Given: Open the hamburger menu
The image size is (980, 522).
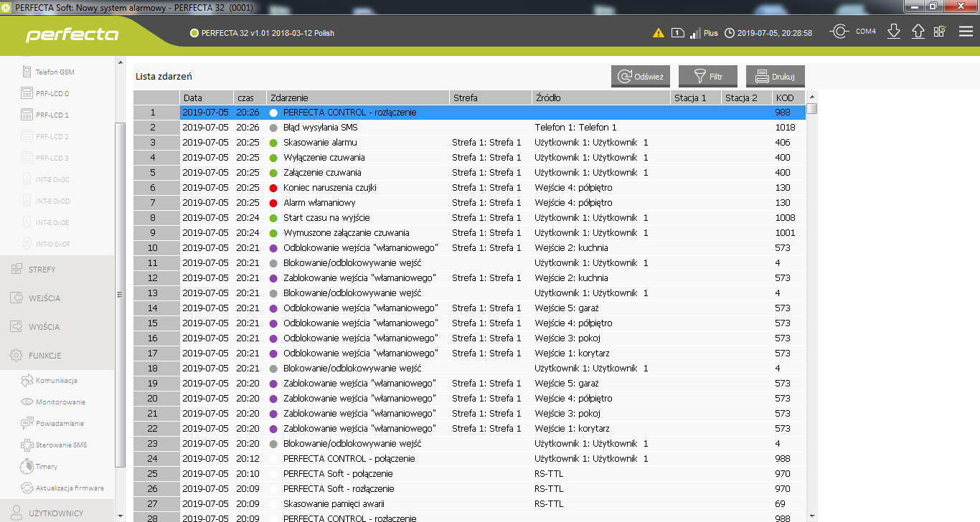Looking at the screenshot, I should (x=966, y=32).
